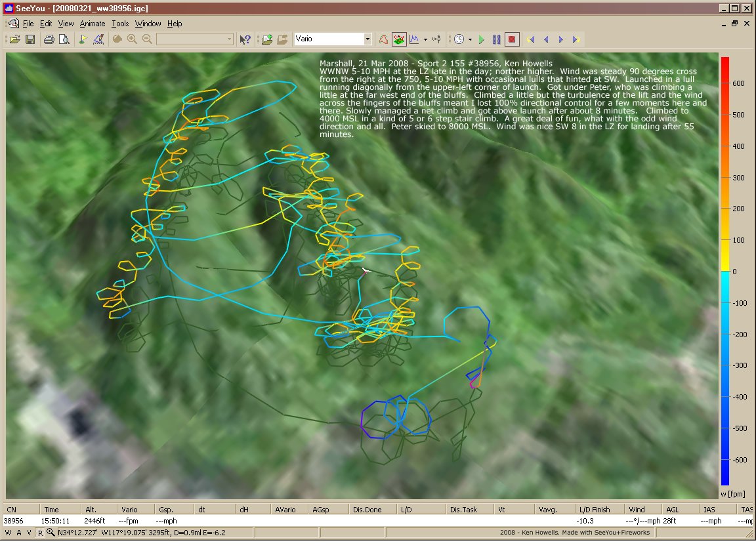Click the L/D Finish column header
Screen dimensions: 756x551
[595, 509]
